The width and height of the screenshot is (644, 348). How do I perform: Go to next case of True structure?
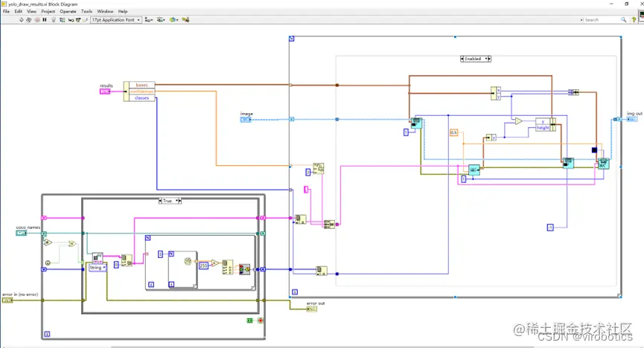point(180,201)
